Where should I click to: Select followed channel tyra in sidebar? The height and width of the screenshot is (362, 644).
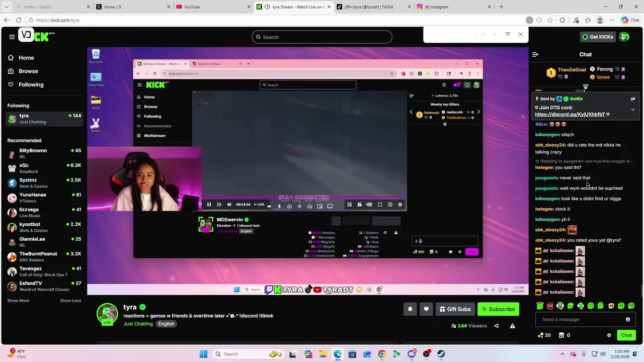tap(44, 119)
